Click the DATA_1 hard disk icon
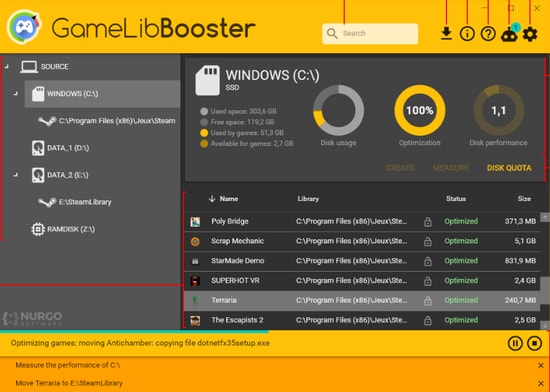 pos(38,148)
